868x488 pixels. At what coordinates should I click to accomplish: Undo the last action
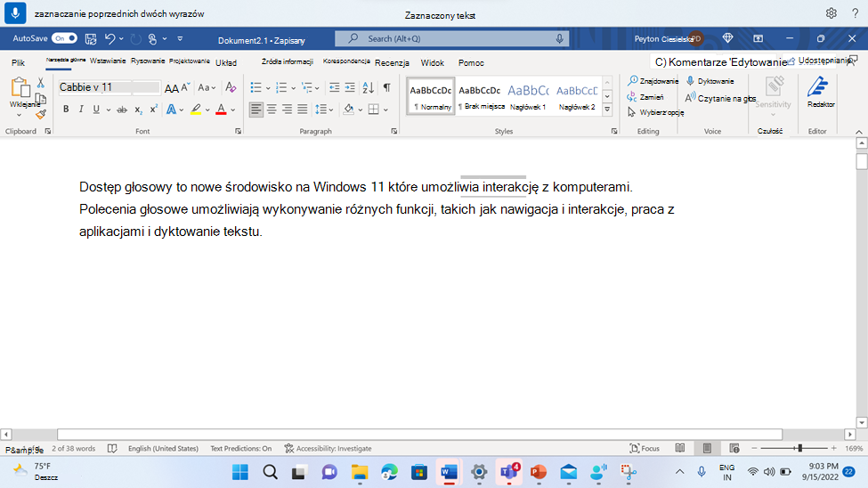point(110,39)
